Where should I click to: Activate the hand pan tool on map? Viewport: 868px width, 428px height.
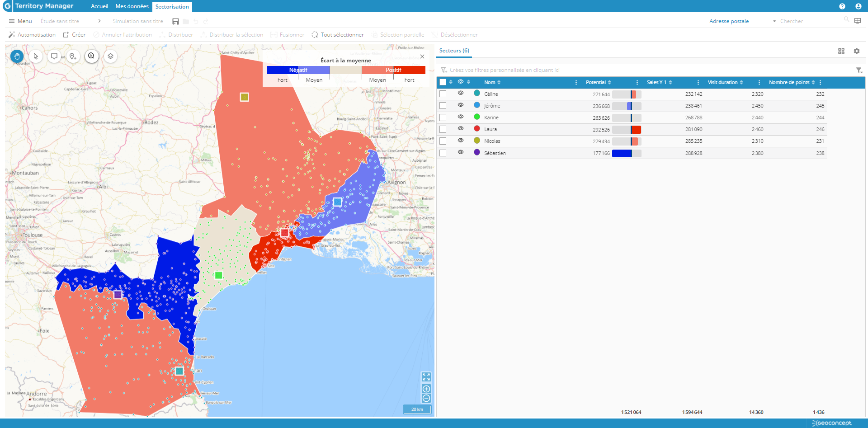click(x=17, y=56)
